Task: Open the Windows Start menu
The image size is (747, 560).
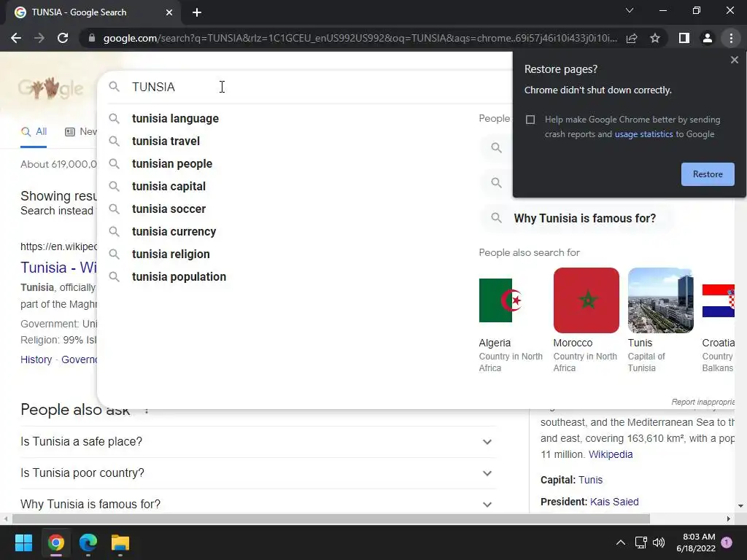Action: coord(23,542)
